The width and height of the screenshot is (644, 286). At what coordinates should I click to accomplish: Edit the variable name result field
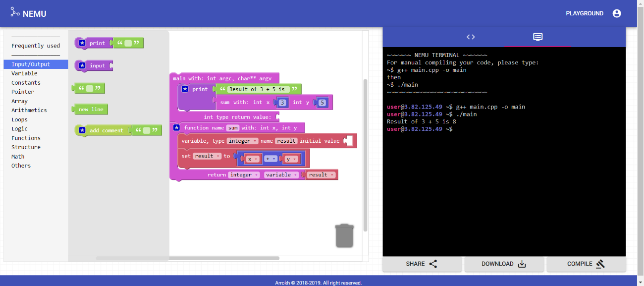(286, 141)
